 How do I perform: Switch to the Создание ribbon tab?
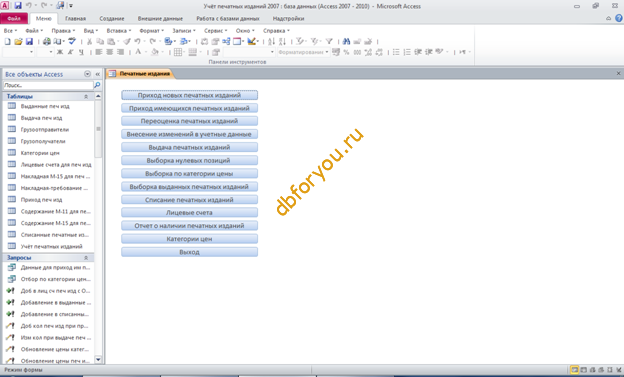112,18
